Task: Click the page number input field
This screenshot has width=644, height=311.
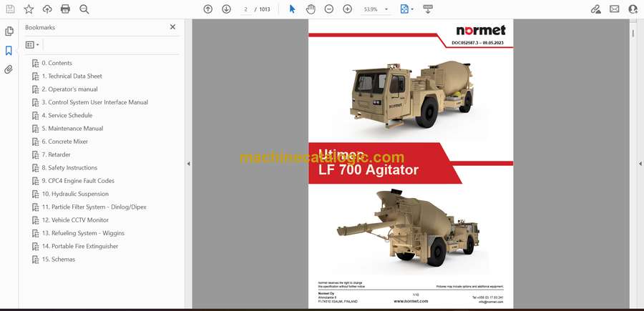Action: point(245,9)
